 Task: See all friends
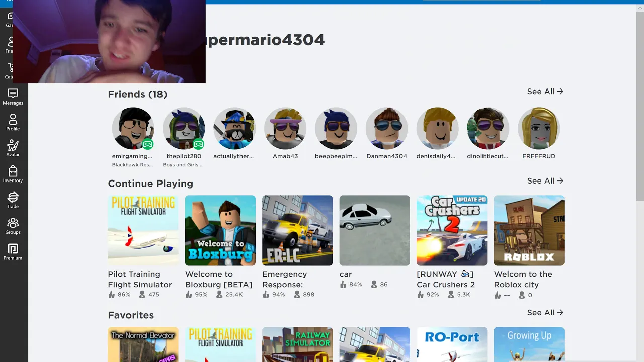(x=545, y=92)
